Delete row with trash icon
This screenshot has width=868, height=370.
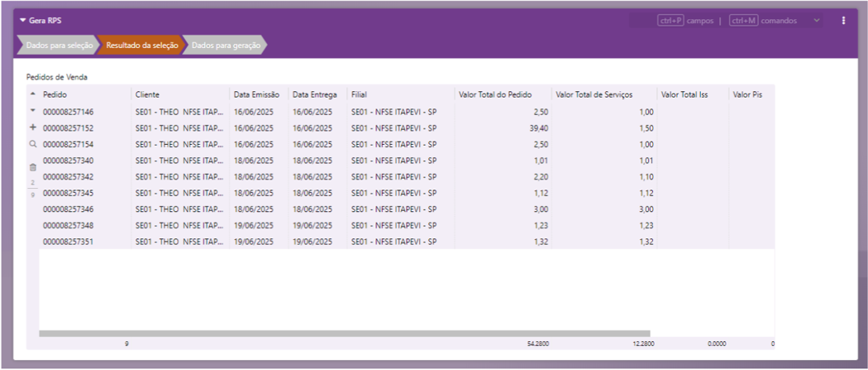[x=33, y=167]
